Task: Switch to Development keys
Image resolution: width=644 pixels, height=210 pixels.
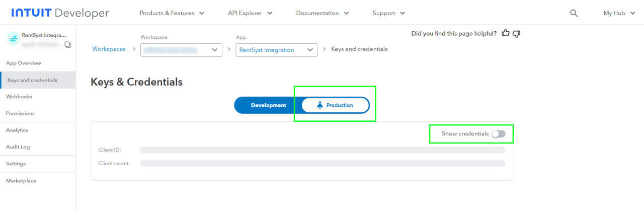Action: pyautogui.click(x=268, y=105)
